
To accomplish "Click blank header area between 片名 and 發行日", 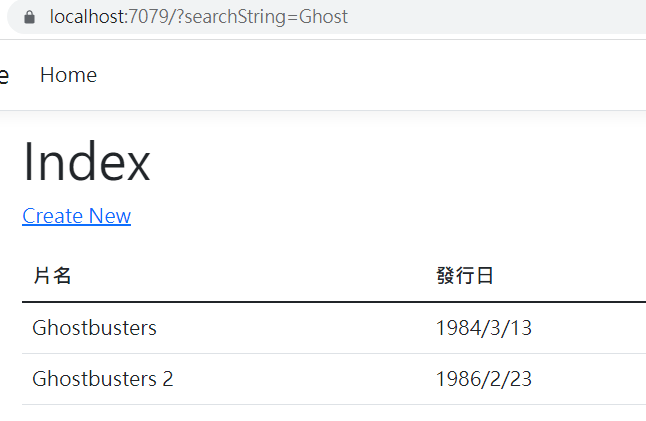I will click(253, 275).
